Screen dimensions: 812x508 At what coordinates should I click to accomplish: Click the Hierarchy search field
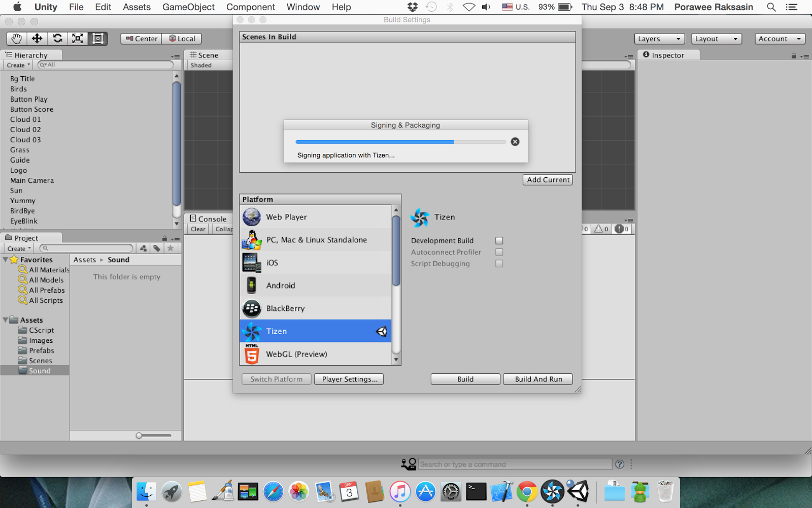106,65
